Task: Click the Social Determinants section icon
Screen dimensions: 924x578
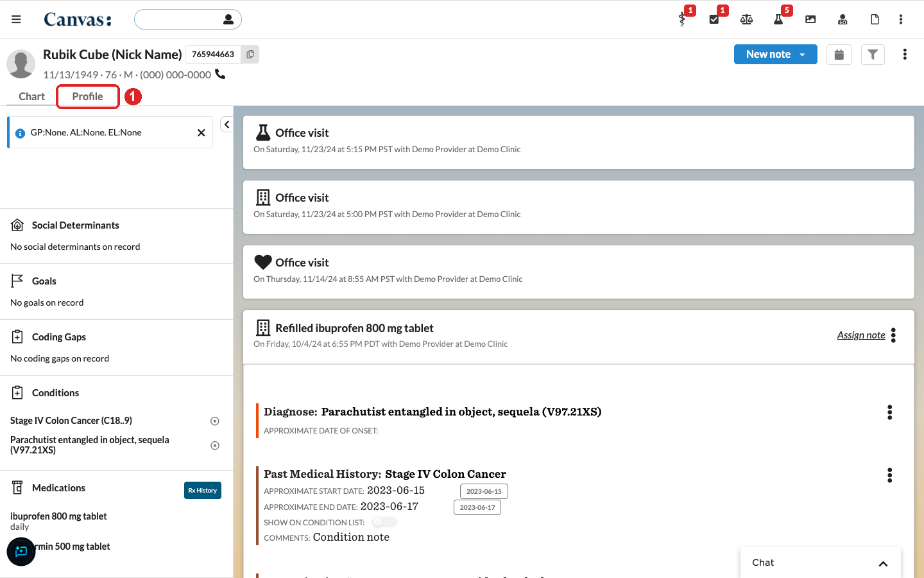Action: (17, 225)
